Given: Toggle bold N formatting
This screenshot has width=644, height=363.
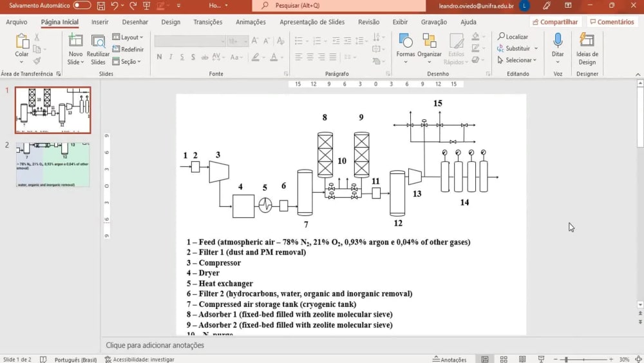Looking at the screenshot, I should [x=159, y=57].
